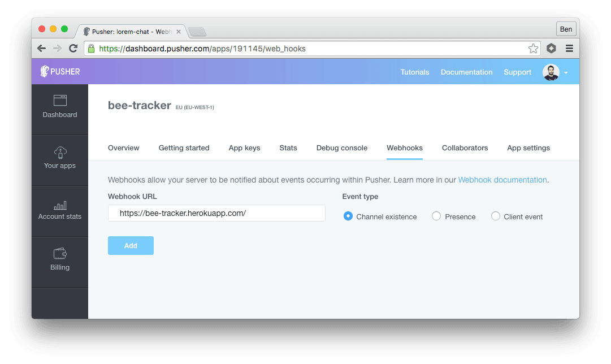
Task: Switch to the Debug console tab
Action: [x=341, y=148]
